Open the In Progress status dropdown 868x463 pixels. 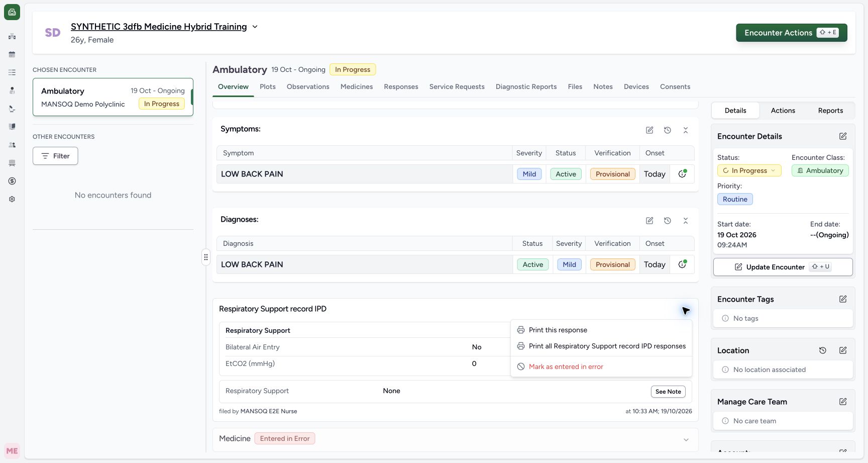click(x=749, y=171)
